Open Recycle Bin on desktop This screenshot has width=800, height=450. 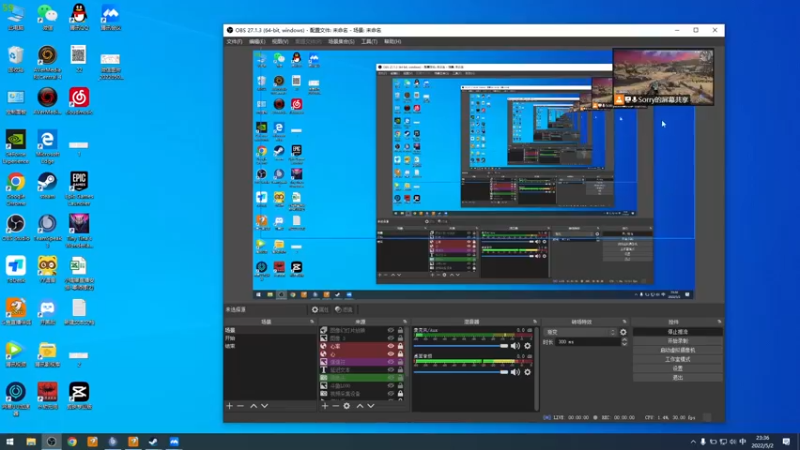[x=16, y=59]
